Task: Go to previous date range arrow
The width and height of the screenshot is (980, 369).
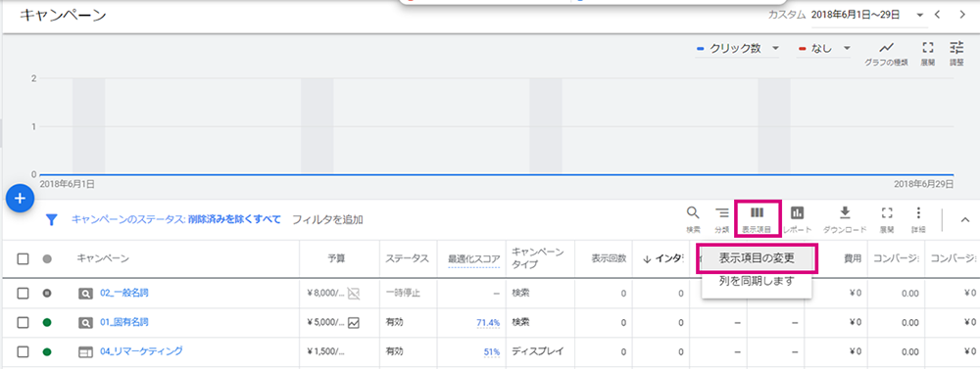Action: (x=937, y=15)
